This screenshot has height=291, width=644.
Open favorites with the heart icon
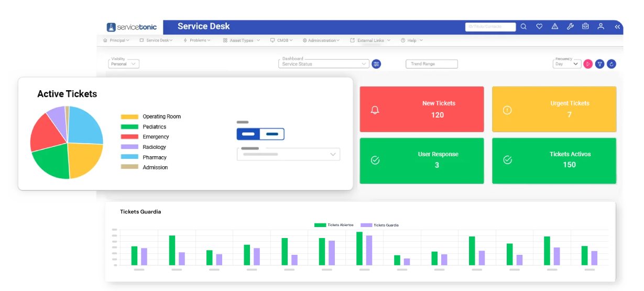point(539,27)
